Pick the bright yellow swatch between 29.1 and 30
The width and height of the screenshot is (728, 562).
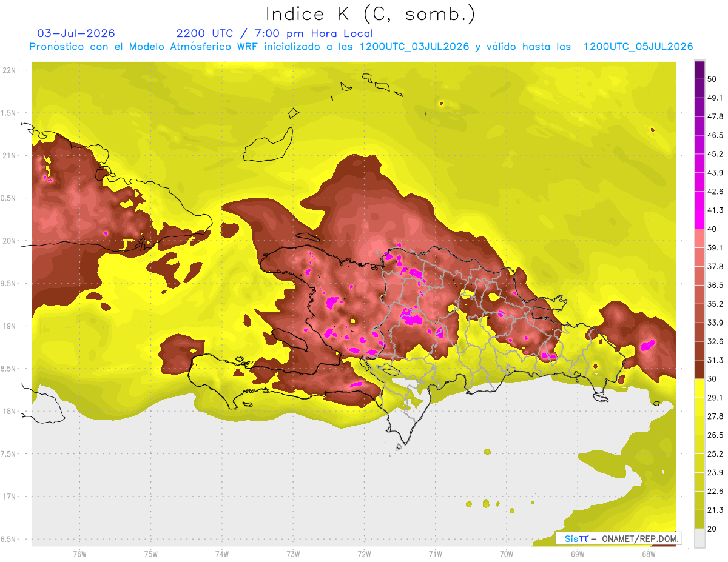coord(700,388)
